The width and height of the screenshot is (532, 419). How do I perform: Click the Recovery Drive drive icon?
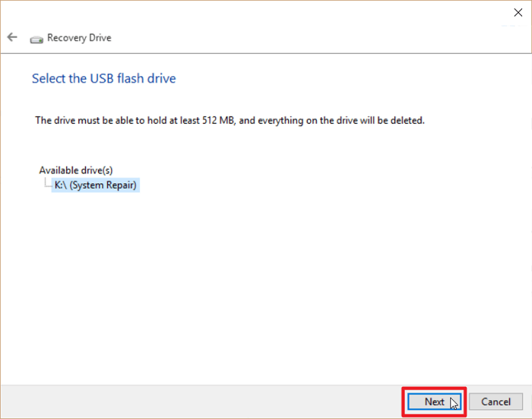click(36, 38)
